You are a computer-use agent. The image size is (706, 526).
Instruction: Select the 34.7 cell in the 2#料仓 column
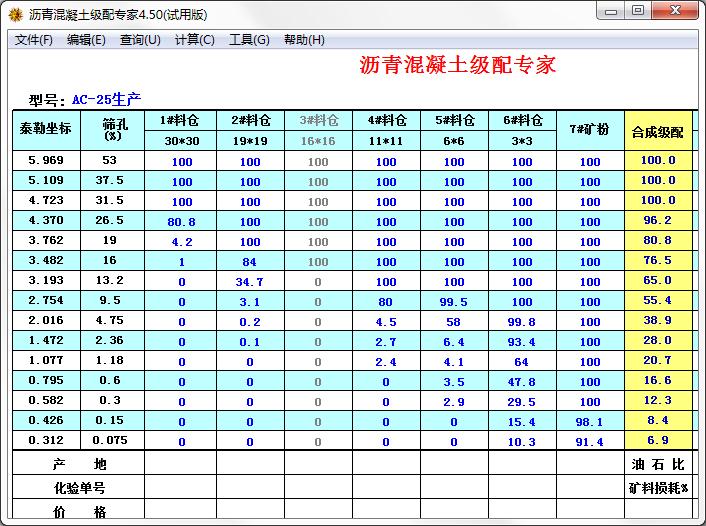[250, 281]
